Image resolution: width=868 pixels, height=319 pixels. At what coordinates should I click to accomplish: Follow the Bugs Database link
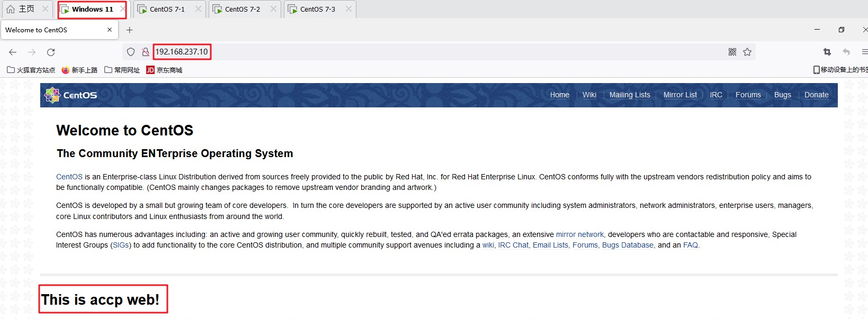click(628, 245)
